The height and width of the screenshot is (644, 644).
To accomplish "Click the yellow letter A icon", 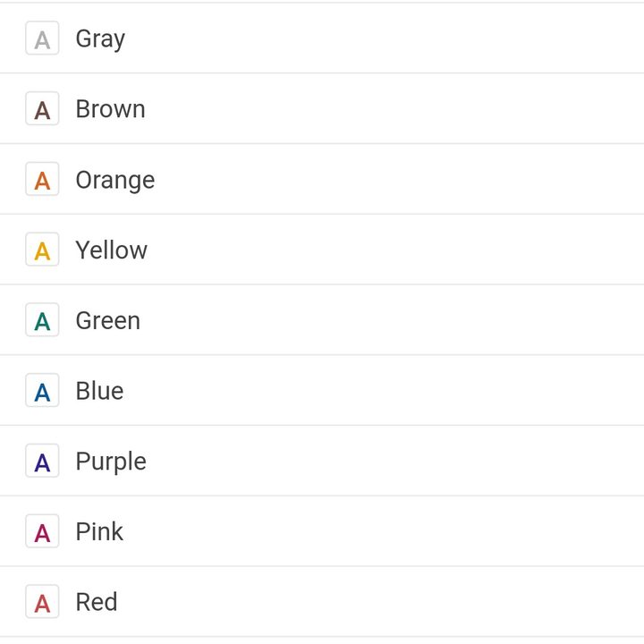I will click(42, 250).
